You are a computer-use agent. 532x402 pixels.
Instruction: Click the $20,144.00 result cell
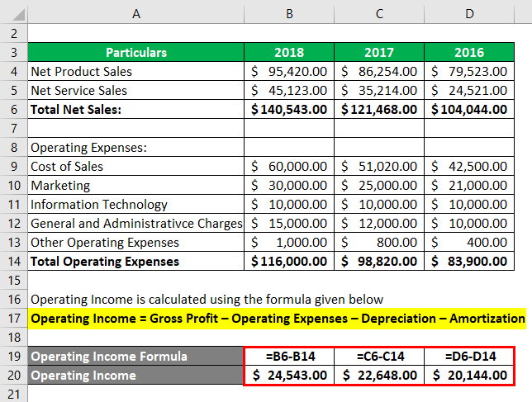pos(469,375)
